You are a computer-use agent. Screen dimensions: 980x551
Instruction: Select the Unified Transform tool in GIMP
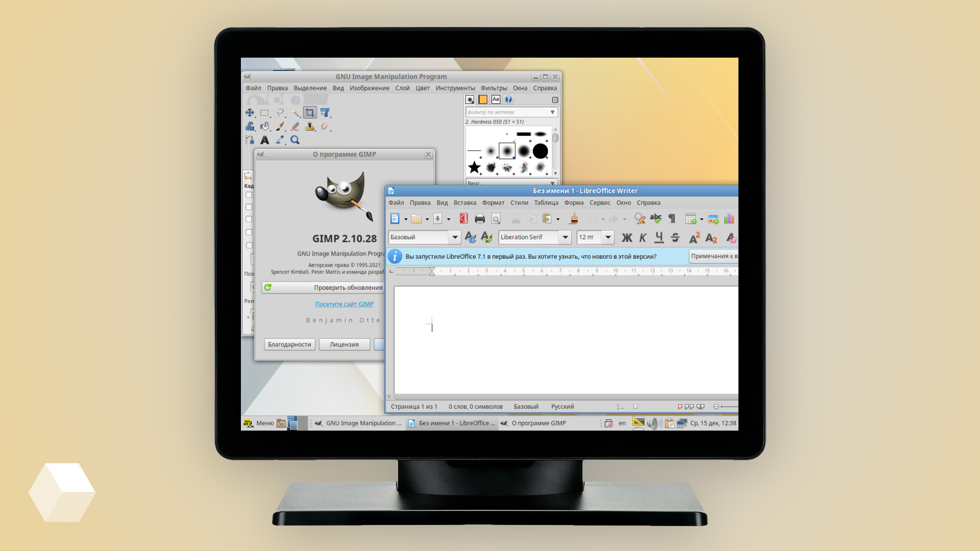(x=325, y=113)
